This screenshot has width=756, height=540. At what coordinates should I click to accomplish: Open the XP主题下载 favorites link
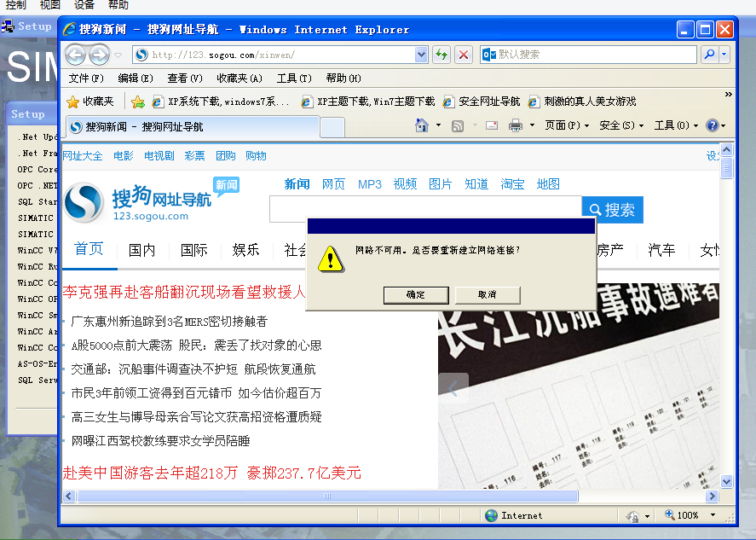point(368,102)
